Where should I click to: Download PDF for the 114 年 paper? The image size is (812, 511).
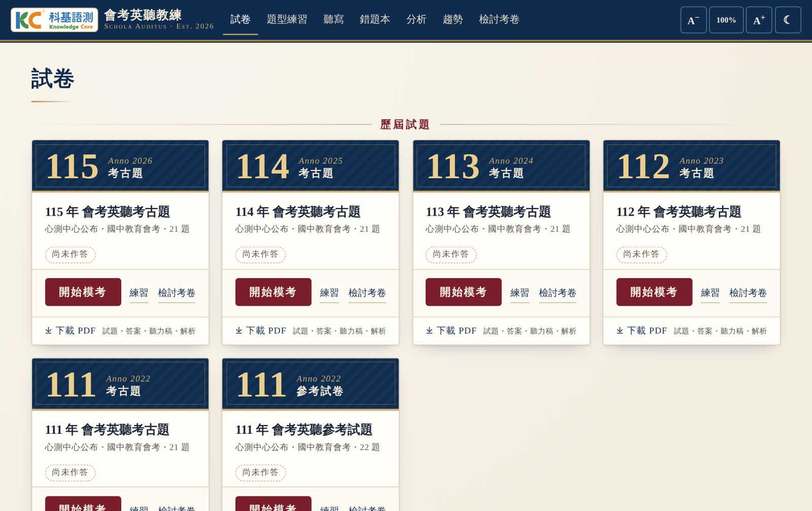pyautogui.click(x=261, y=331)
